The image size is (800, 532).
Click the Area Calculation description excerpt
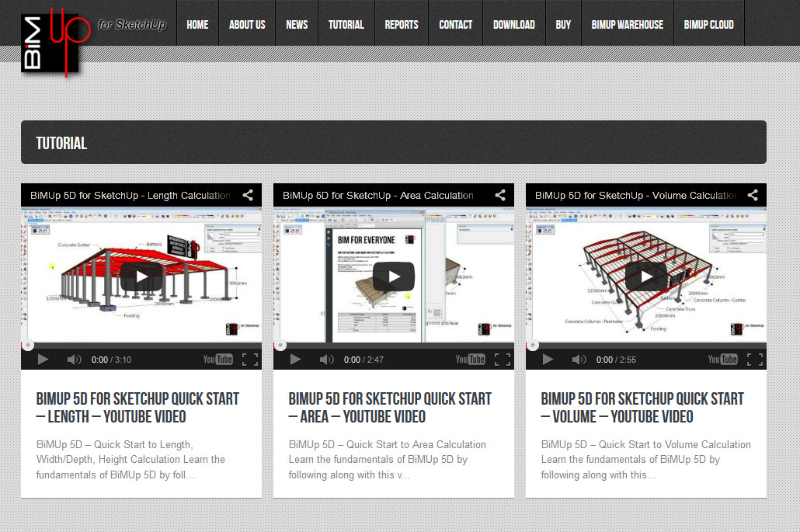pos(388,460)
